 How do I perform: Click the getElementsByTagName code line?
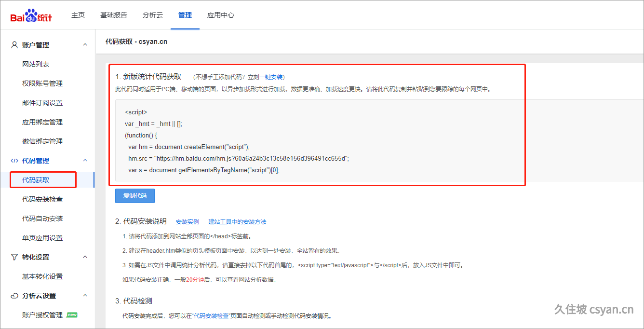click(204, 170)
